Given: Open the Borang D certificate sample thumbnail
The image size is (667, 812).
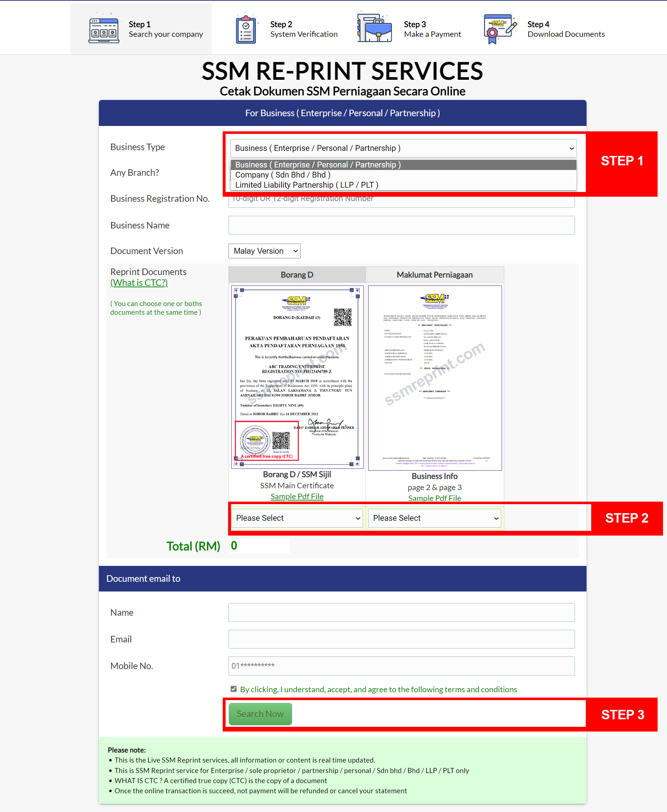Looking at the screenshot, I should (297, 377).
